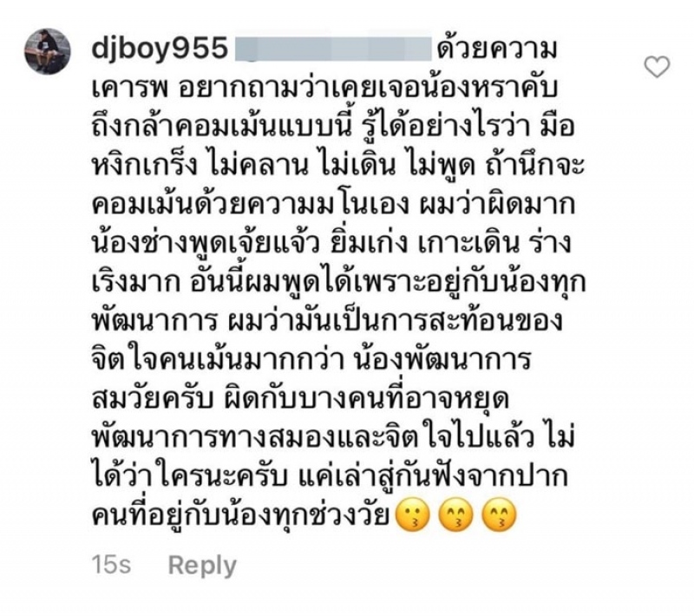
Task: Click the line starting with คอมเม้นด้วยความมโนเอง
Action: tap(333, 204)
